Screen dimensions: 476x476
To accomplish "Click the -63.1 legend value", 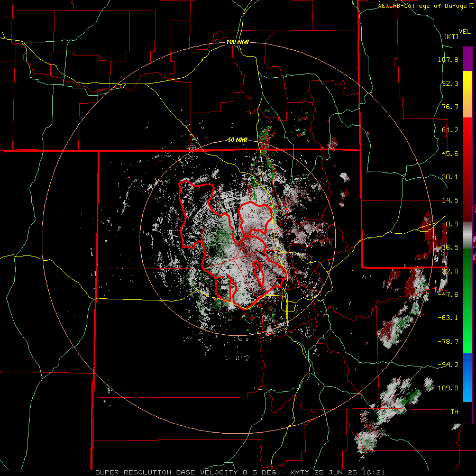I will 448,318.
